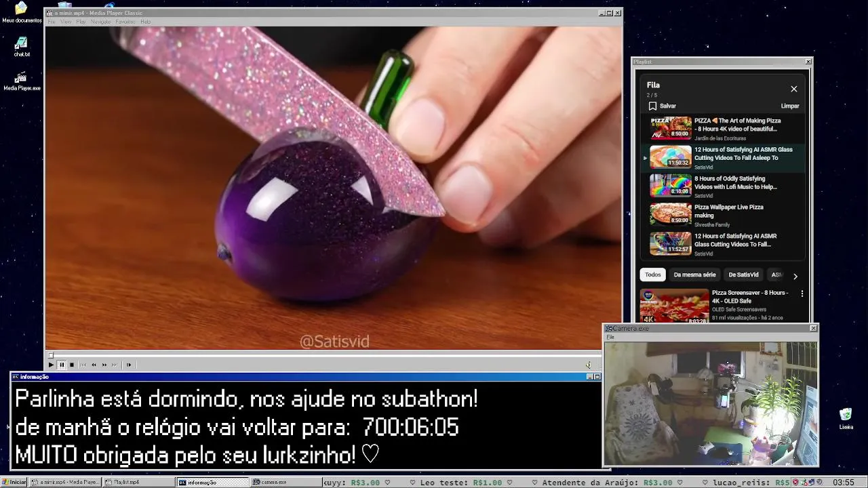Viewport: 868px width, 488px height.
Task: Click the webcam feed in Camera.exe
Action: point(711,403)
